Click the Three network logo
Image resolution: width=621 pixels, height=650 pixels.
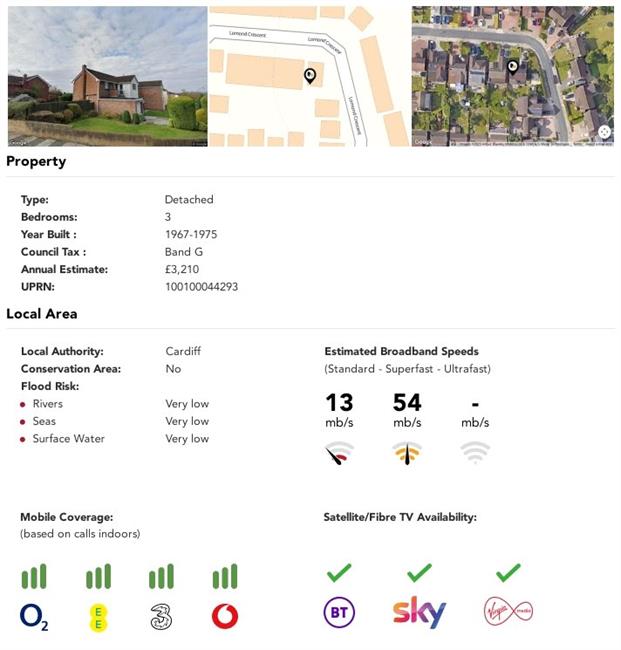click(x=161, y=617)
